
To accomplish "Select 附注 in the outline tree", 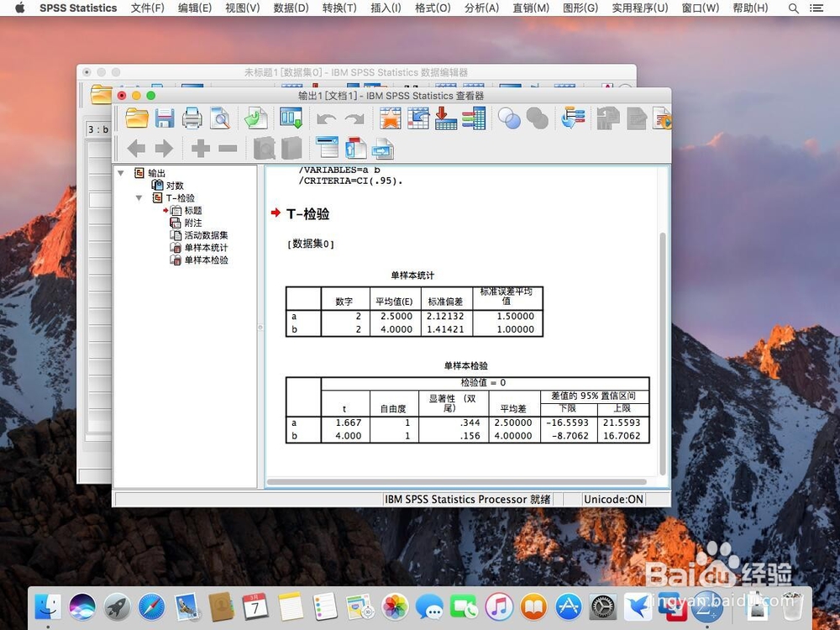I will 193,223.
